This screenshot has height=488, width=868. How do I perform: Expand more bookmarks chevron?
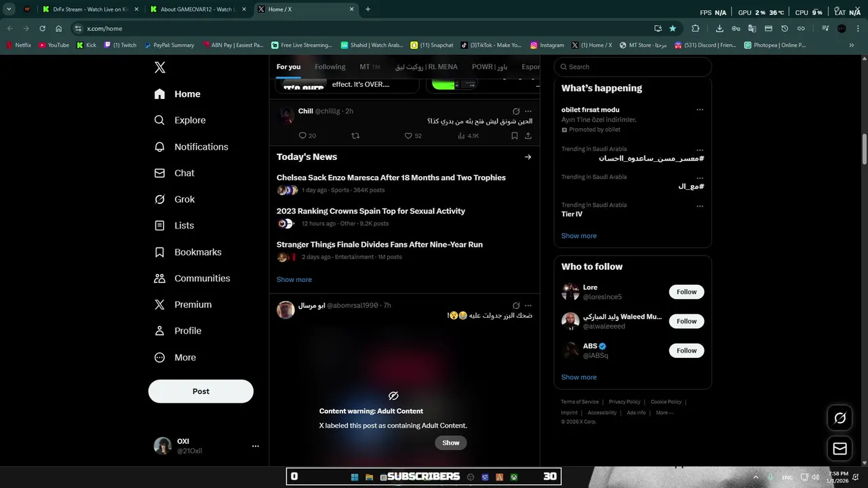(x=852, y=45)
